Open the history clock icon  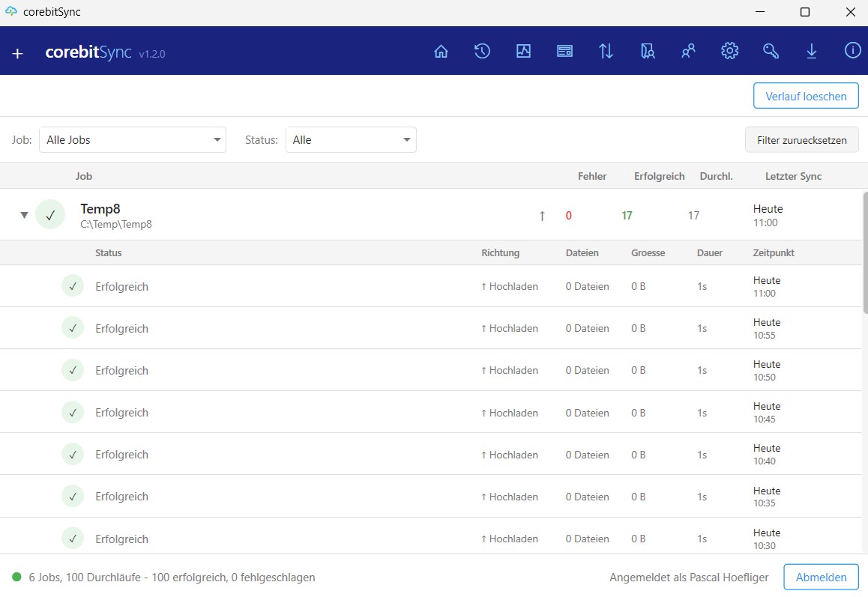coord(482,51)
